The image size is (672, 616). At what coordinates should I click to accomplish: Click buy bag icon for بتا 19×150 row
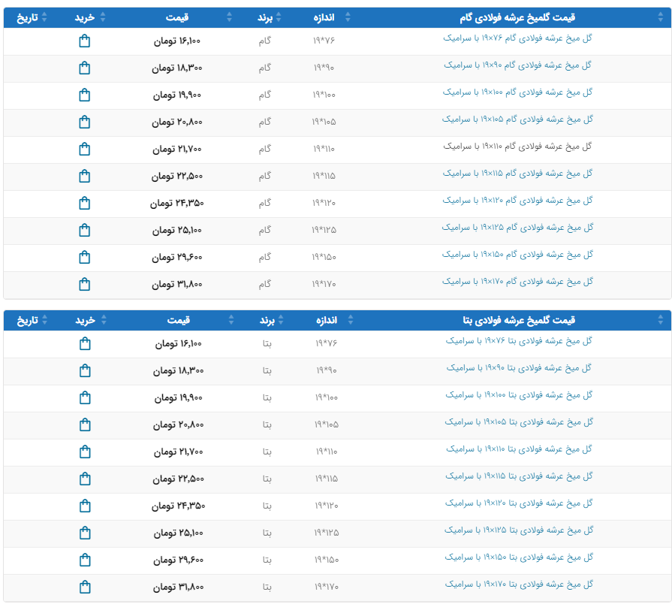(x=85, y=560)
